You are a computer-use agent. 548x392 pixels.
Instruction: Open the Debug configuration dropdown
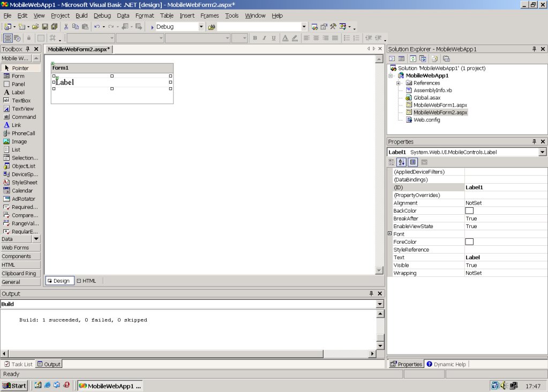201,27
